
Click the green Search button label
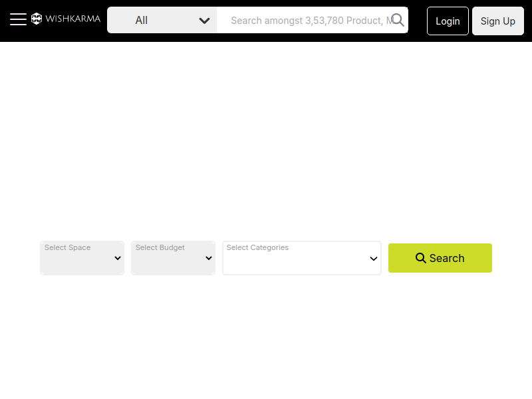coord(446,258)
